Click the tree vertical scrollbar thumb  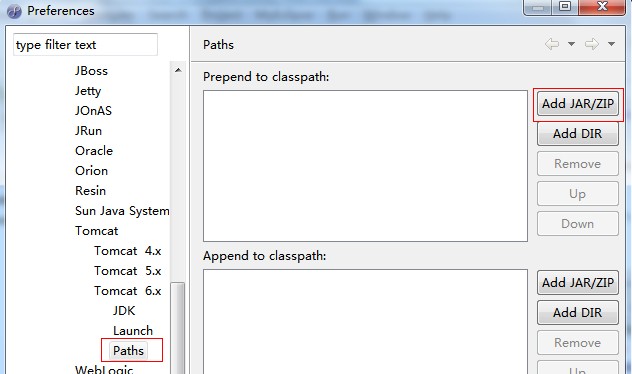[178, 328]
